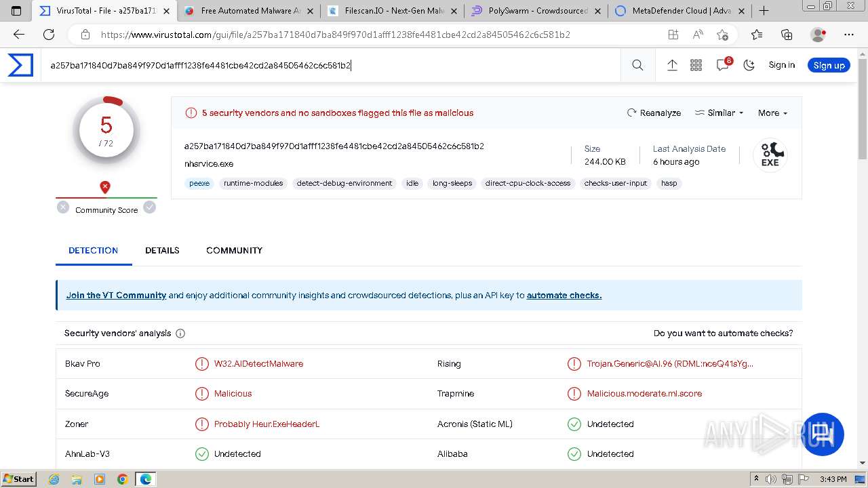Image resolution: width=868 pixels, height=488 pixels.
Task: Click the detect-debug-environment tag
Action: 344,183
